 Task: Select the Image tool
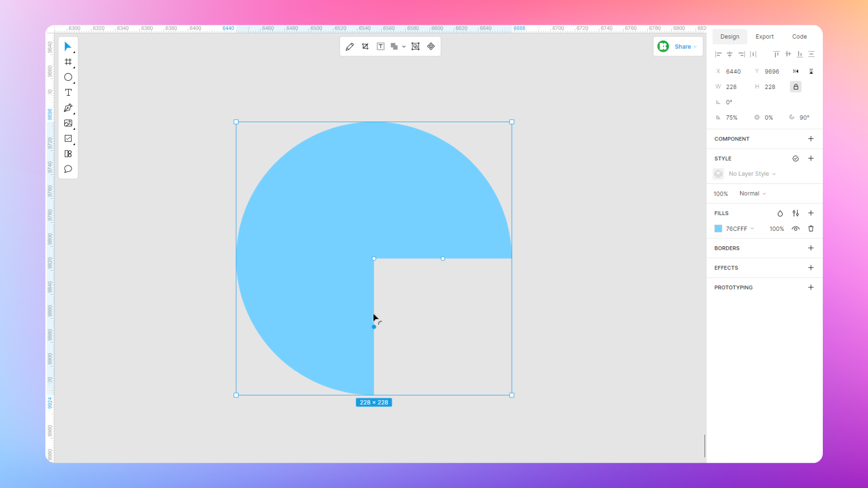point(68,123)
